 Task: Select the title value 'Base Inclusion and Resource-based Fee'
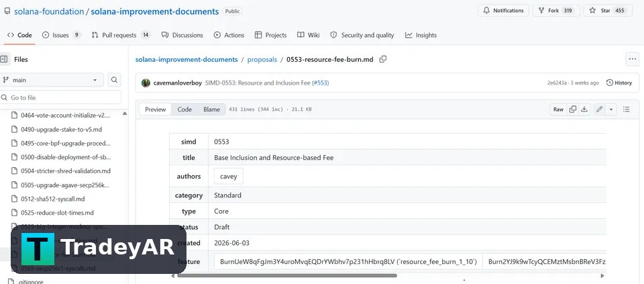[274, 158]
